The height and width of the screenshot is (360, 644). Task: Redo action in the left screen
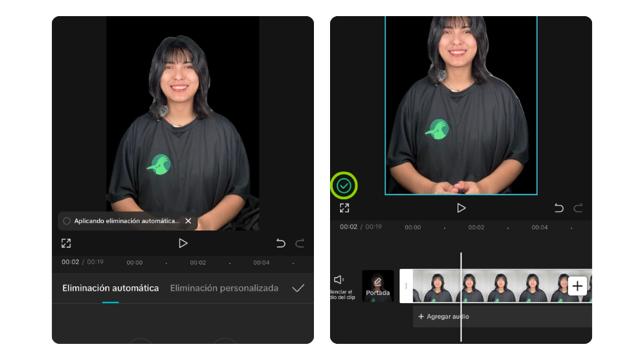[300, 243]
